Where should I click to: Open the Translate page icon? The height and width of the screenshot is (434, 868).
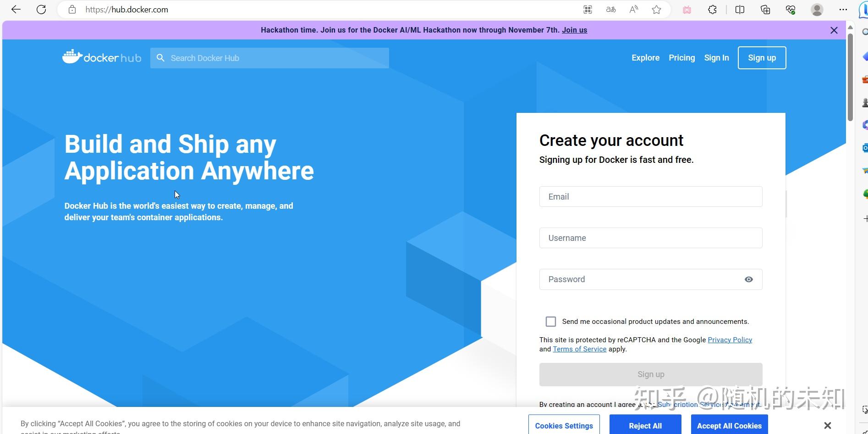[611, 9]
